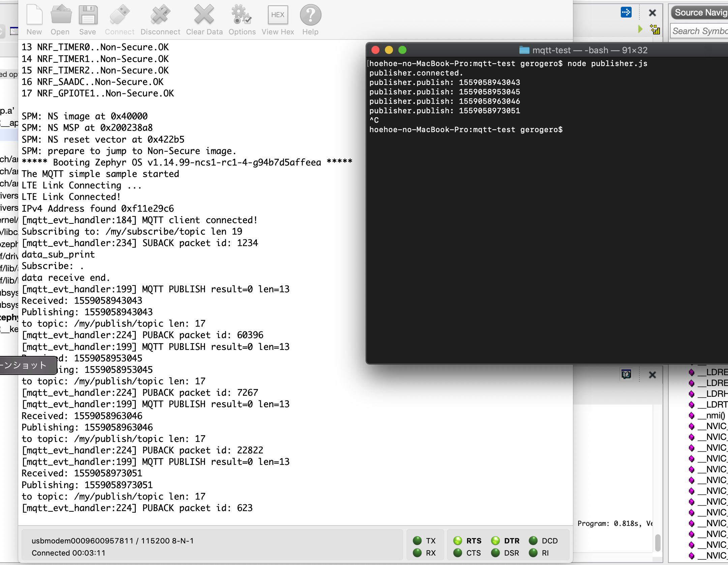The height and width of the screenshot is (565, 728).
Task: Click 'PUBACK packet id: 60396' line
Action: coord(143,335)
